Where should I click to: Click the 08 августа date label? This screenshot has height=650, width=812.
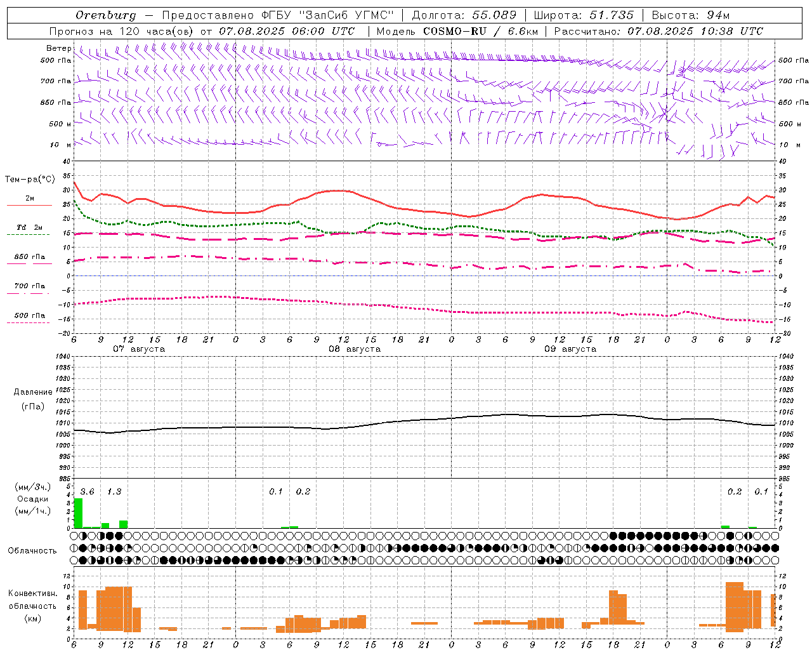click(x=355, y=349)
